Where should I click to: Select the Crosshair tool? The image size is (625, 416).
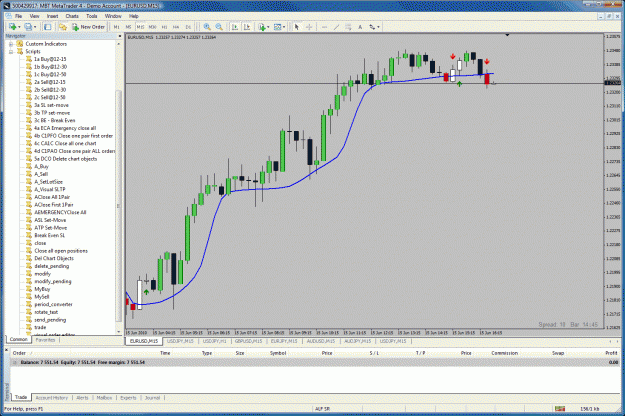309,27
